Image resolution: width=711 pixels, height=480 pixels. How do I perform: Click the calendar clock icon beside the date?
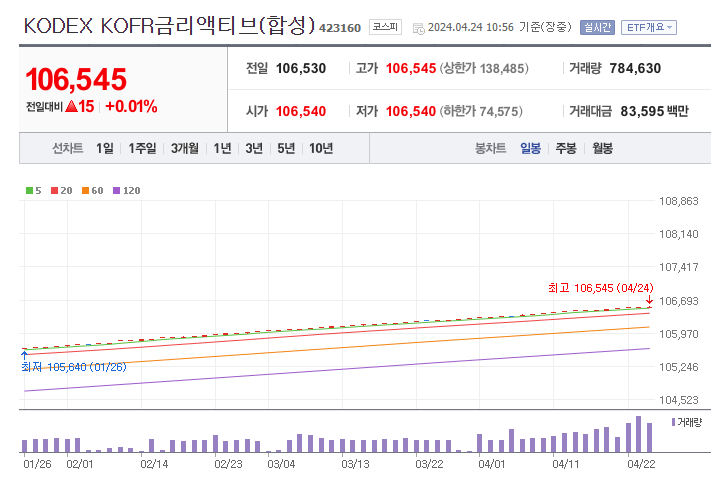pyautogui.click(x=419, y=29)
